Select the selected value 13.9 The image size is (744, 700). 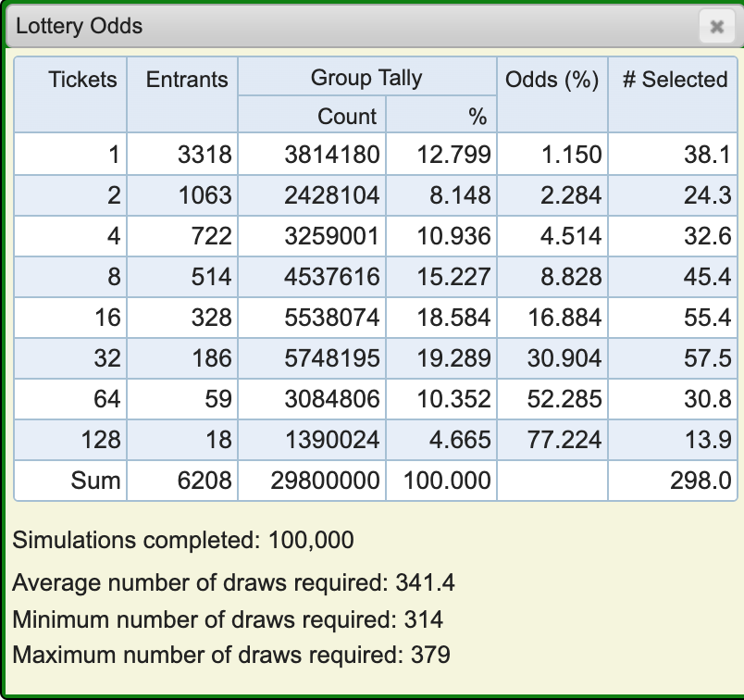coord(708,440)
